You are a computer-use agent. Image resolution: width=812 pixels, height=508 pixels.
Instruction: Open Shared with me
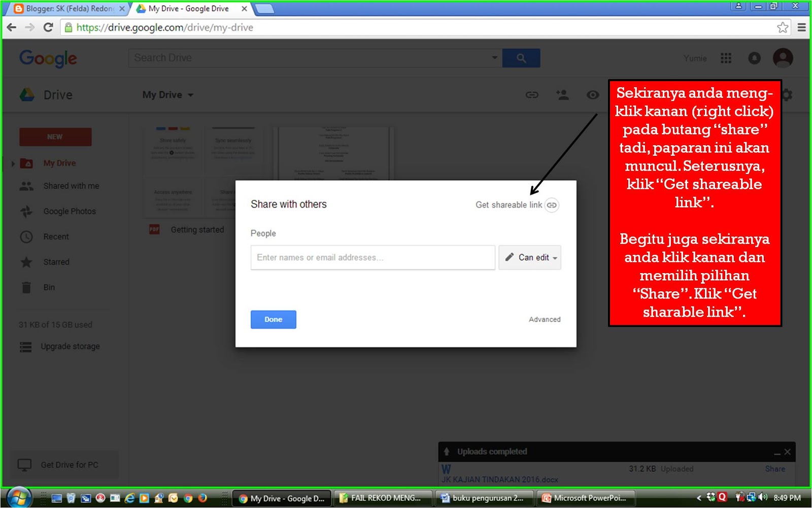pos(71,186)
